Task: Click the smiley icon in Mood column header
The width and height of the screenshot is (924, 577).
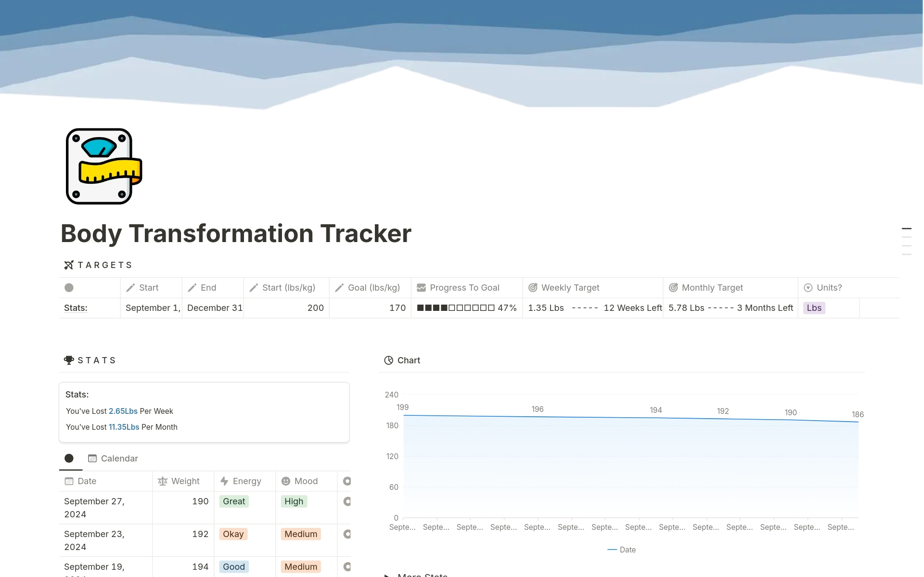Action: [286, 481]
